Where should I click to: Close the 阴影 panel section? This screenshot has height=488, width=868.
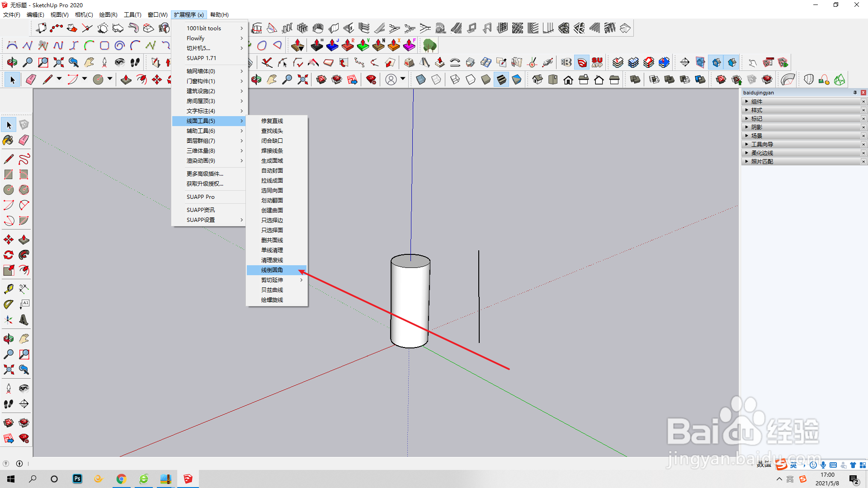tap(863, 127)
